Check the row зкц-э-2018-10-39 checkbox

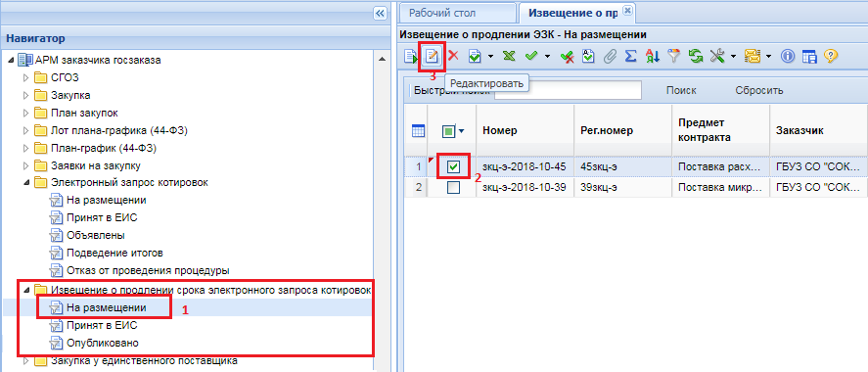point(453,188)
